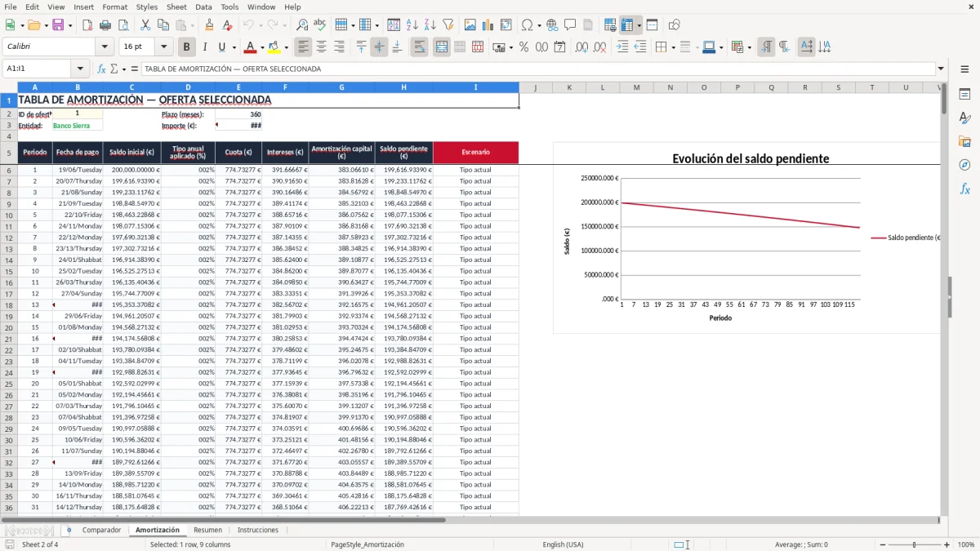Expand Freeze Rows and Columns dropdown

coord(639,25)
